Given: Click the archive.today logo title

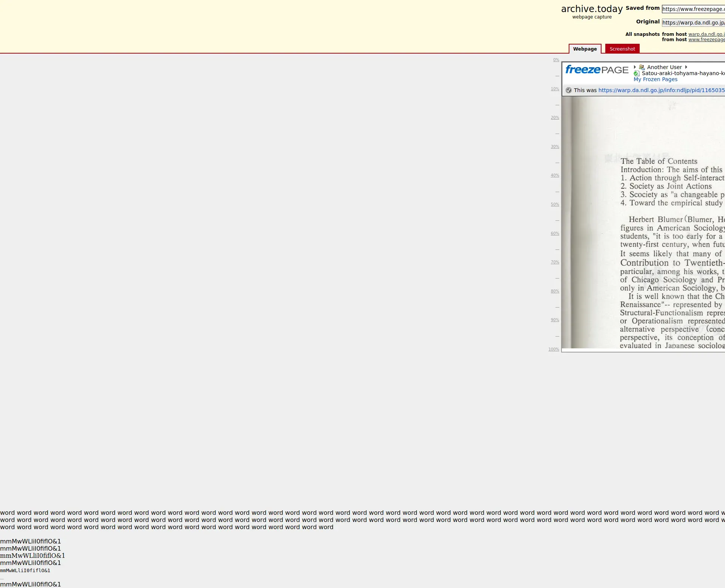Looking at the screenshot, I should coord(592,9).
